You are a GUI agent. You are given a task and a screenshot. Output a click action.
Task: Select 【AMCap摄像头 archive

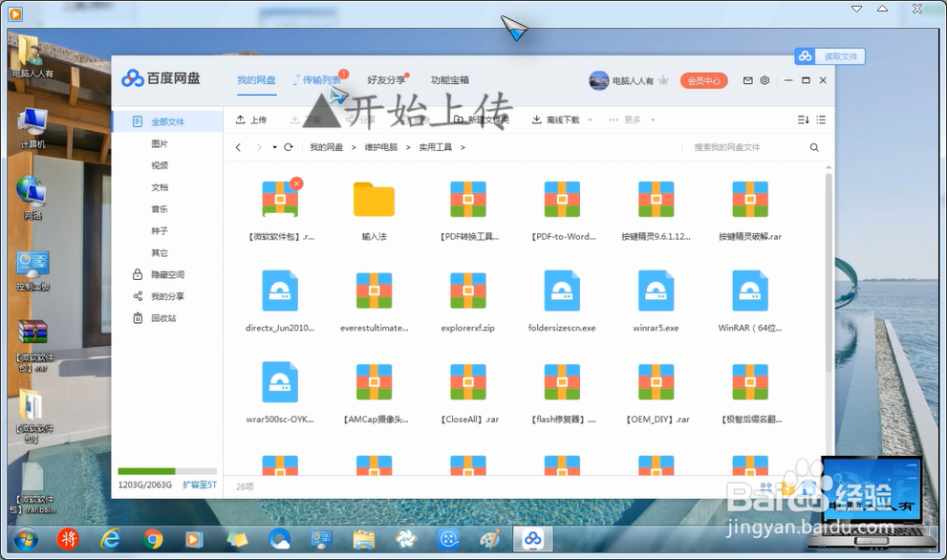pyautogui.click(x=374, y=382)
